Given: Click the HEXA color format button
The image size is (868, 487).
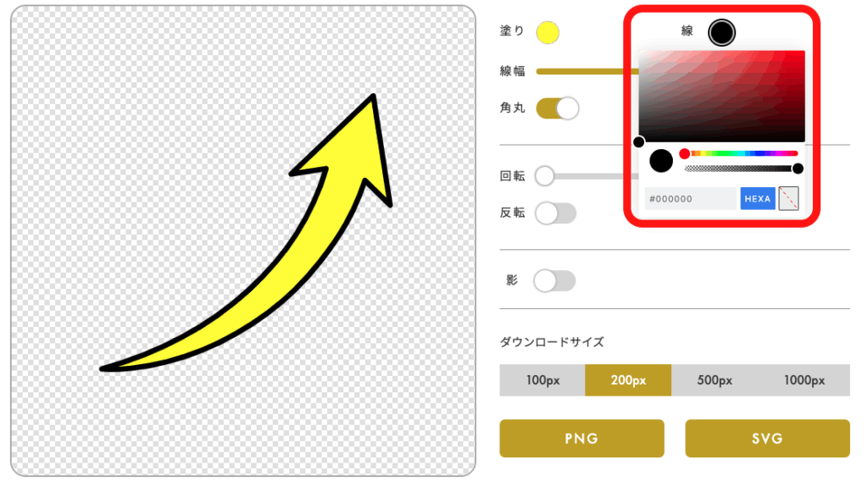Looking at the screenshot, I should tap(758, 199).
